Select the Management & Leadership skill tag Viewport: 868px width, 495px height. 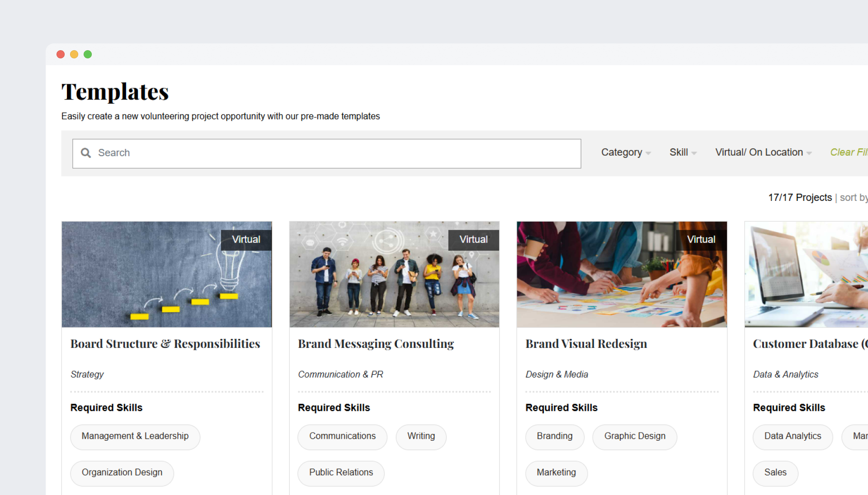pyautogui.click(x=135, y=436)
